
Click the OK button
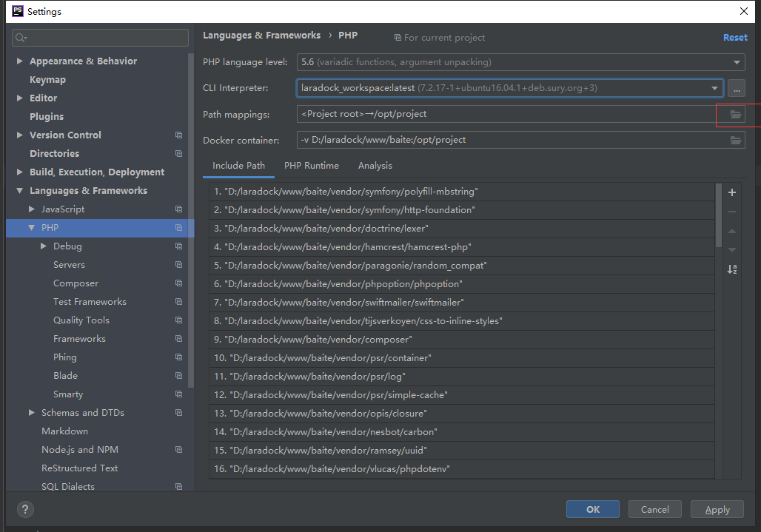pyautogui.click(x=593, y=509)
